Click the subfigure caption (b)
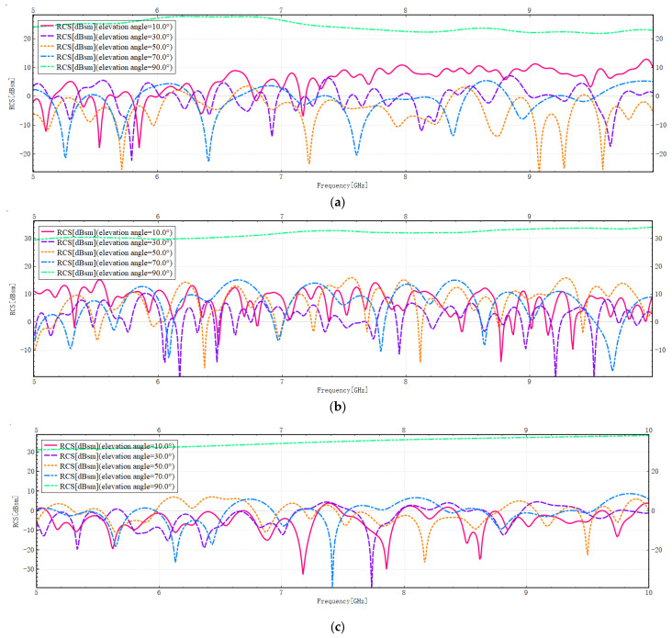 click(x=338, y=407)
